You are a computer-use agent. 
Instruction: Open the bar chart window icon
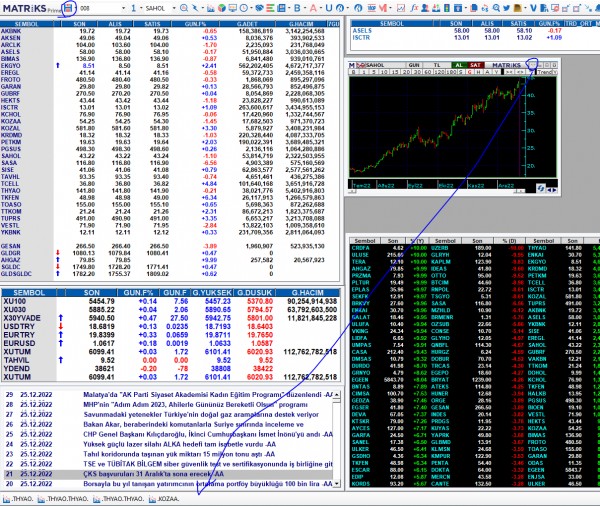click(x=210, y=8)
